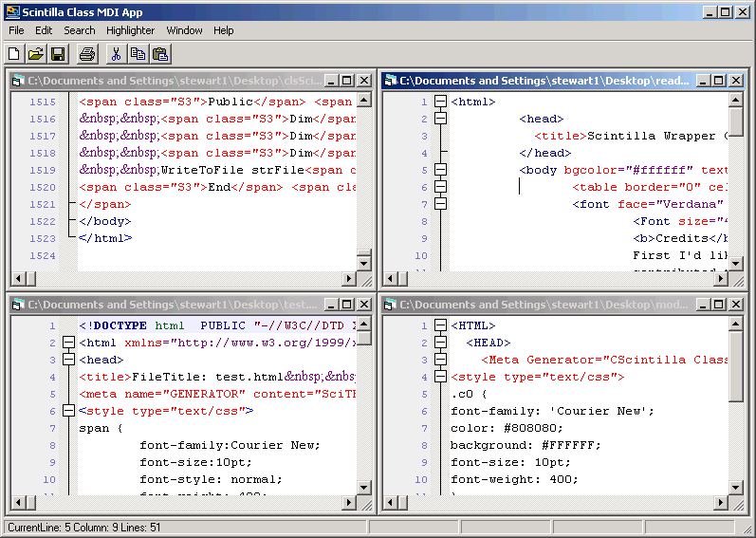Click scroll-right arrow in the test.html window
The width and height of the screenshot is (756, 538).
click(x=348, y=503)
